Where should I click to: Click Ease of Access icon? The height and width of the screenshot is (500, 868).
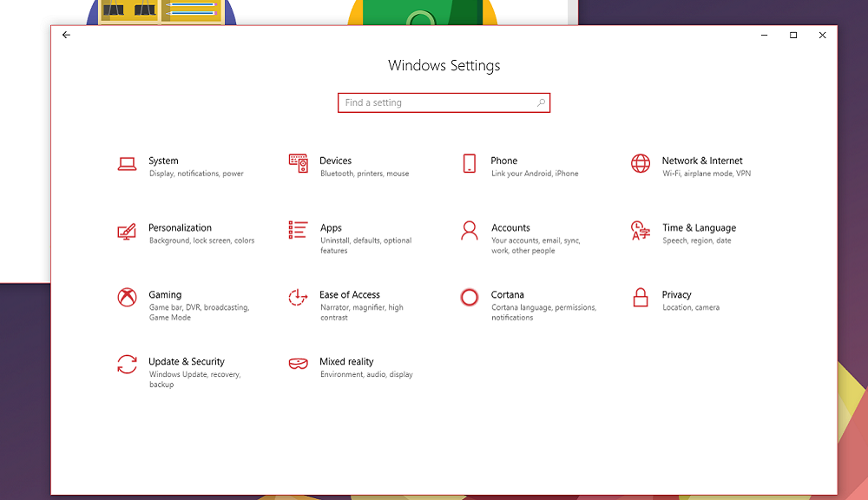tap(298, 297)
